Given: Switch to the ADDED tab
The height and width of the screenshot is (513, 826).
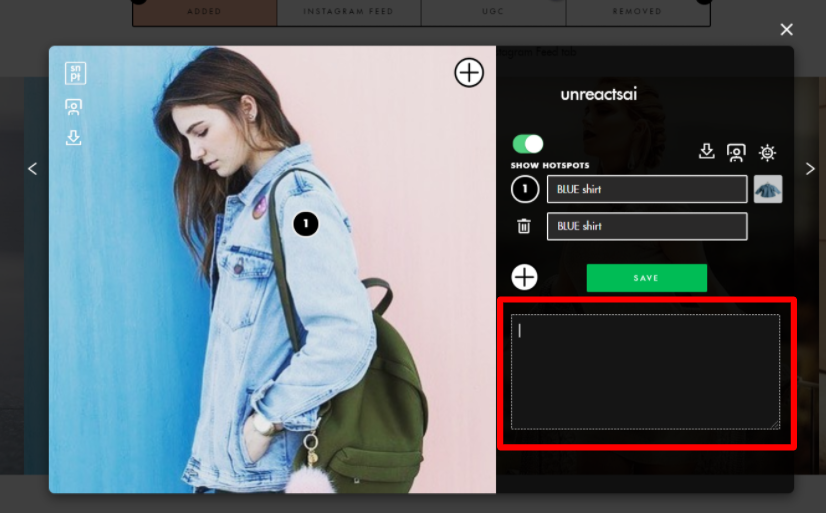Looking at the screenshot, I should pyautogui.click(x=204, y=12).
